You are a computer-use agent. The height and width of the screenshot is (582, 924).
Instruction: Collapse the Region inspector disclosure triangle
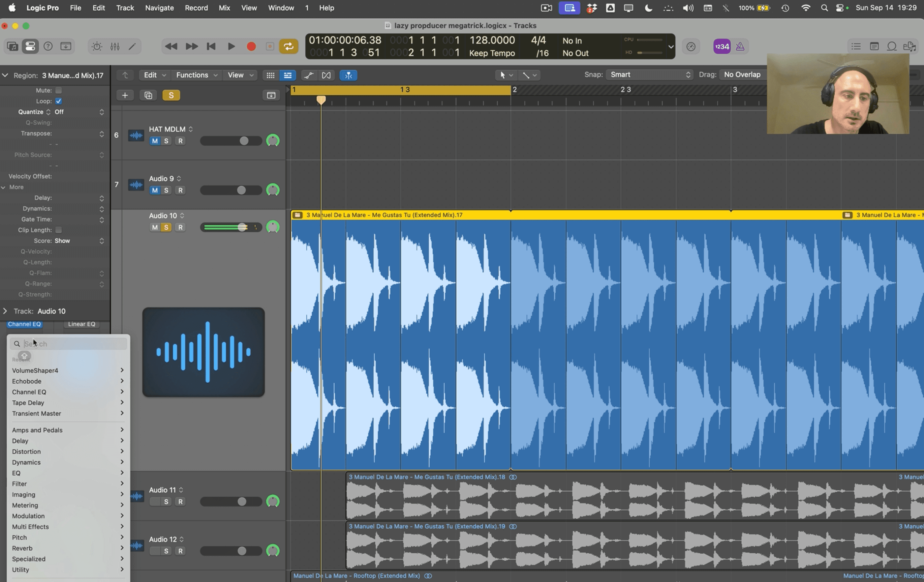tap(5, 75)
